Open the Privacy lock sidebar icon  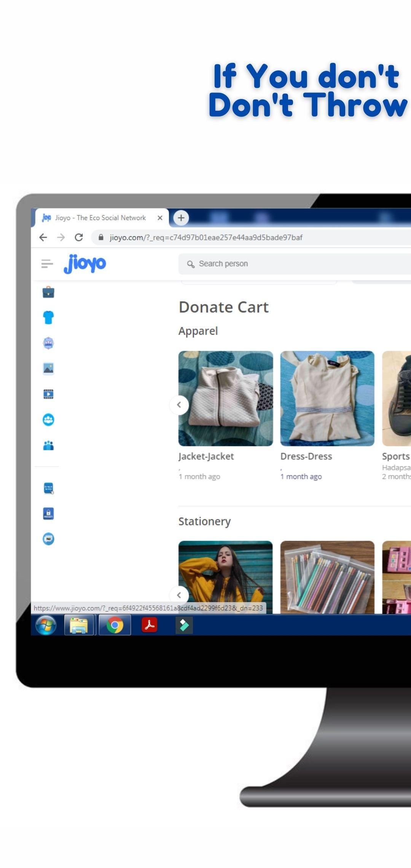pos(48,514)
